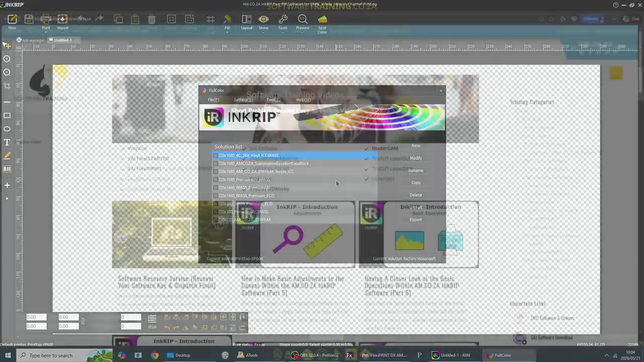Click the MSM lines icon

pos(152,319)
